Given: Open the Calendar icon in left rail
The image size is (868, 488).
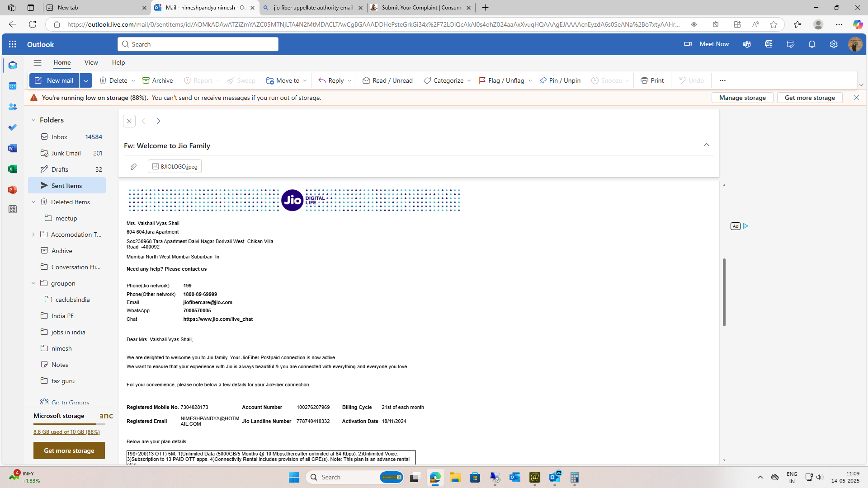Looking at the screenshot, I should pyautogui.click(x=13, y=86).
